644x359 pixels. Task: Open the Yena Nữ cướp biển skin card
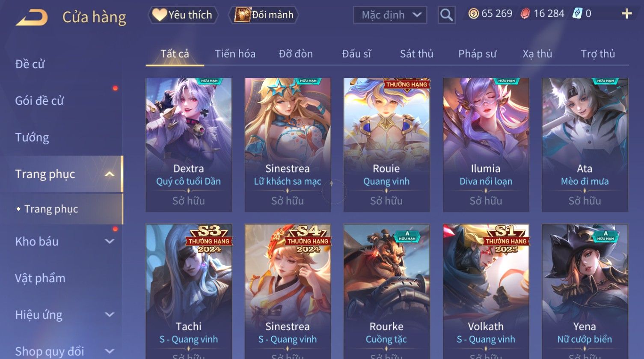click(x=585, y=291)
